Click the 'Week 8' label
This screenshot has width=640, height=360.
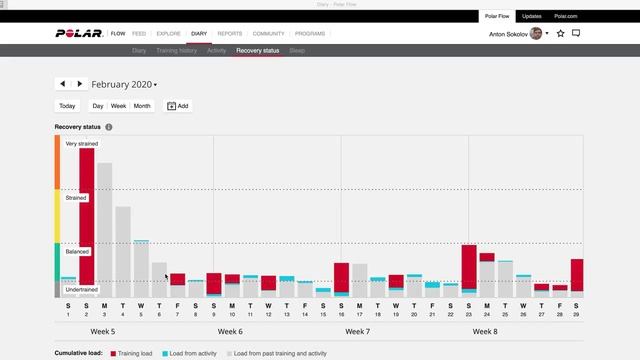(x=485, y=331)
